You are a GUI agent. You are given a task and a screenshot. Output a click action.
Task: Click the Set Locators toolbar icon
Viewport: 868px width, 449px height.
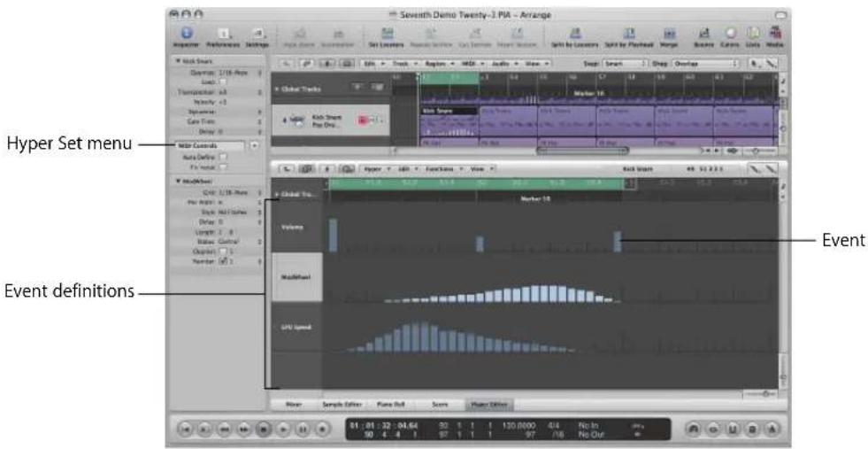click(x=388, y=38)
